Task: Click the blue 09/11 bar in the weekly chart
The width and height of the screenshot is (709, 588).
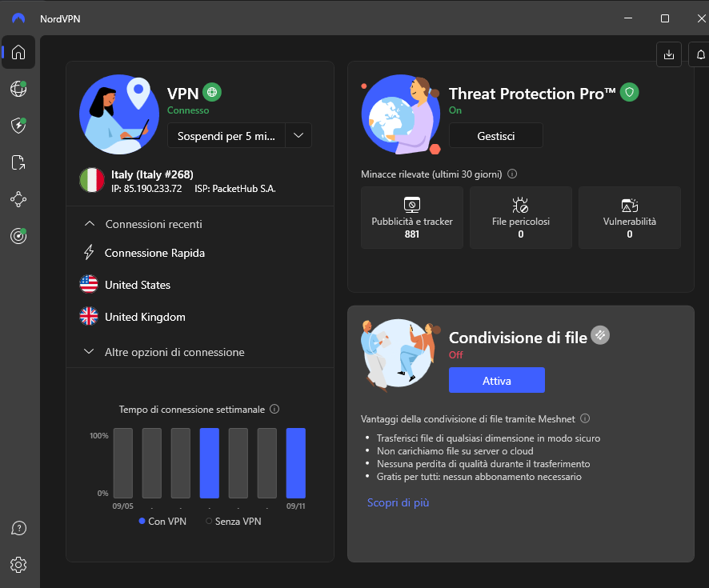Action: [295, 464]
